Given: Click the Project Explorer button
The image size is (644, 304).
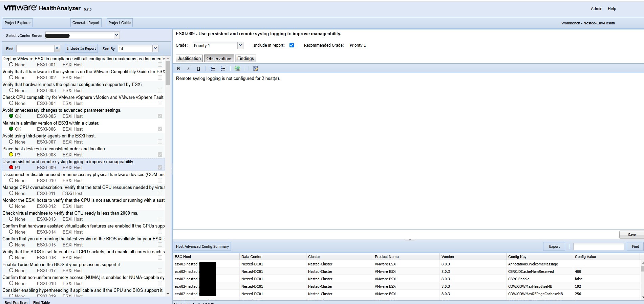Looking at the screenshot, I should click(18, 23).
